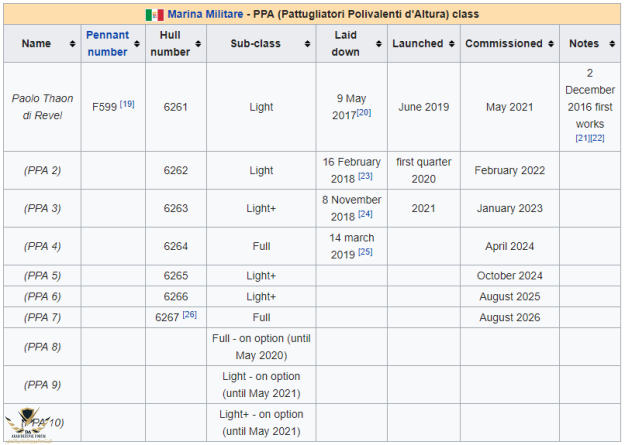Select 'Full - on option (until May 2020)' cell
This screenshot has height=445, width=625.
click(x=261, y=347)
